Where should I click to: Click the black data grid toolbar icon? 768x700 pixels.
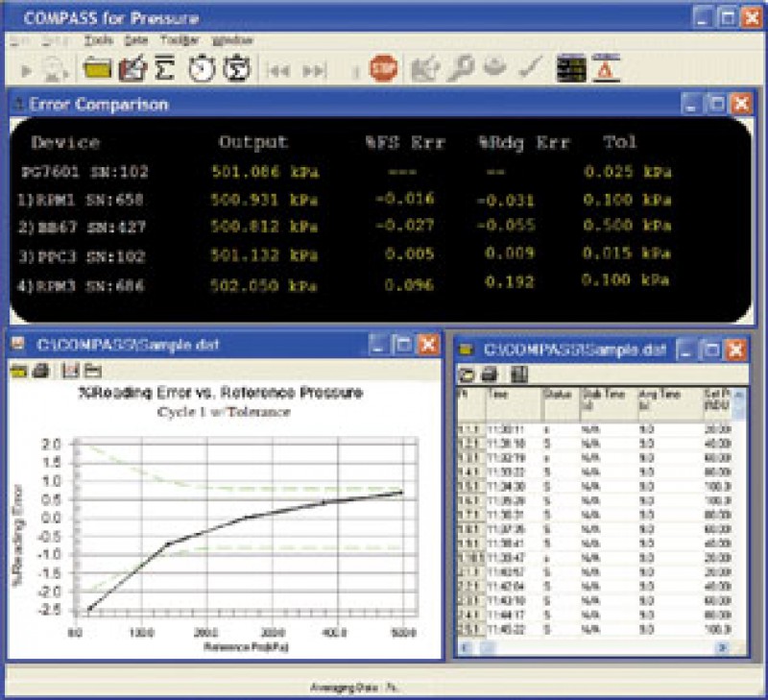pos(571,69)
